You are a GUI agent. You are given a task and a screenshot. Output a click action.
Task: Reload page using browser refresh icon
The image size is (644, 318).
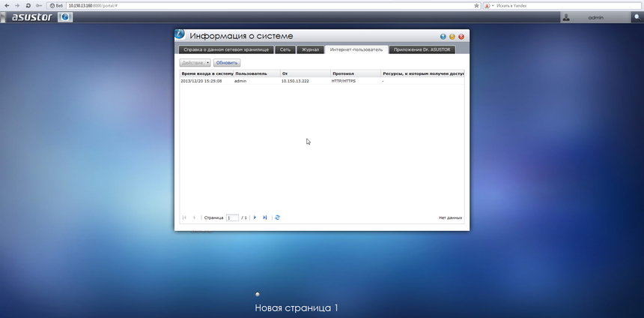(28, 5)
